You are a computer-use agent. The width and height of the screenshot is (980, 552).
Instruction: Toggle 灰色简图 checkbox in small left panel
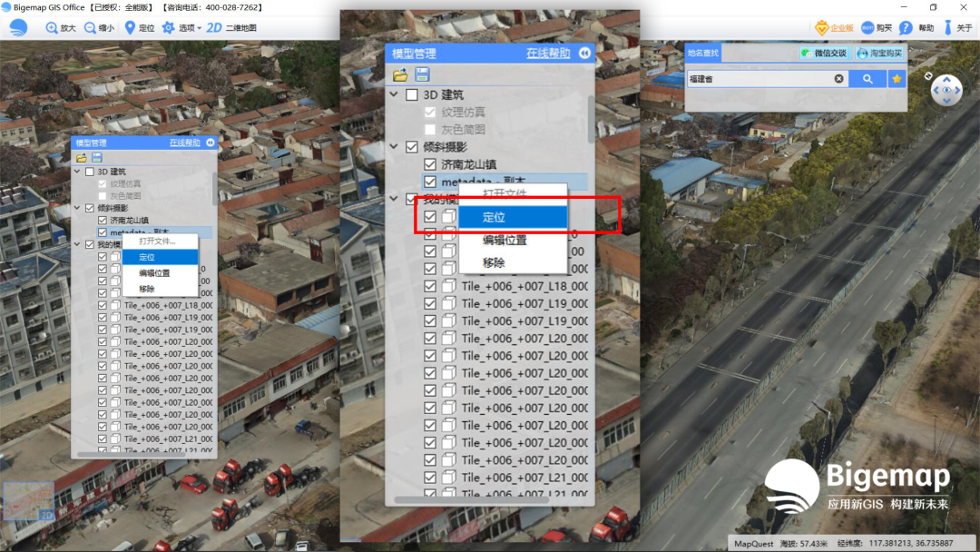click(103, 196)
